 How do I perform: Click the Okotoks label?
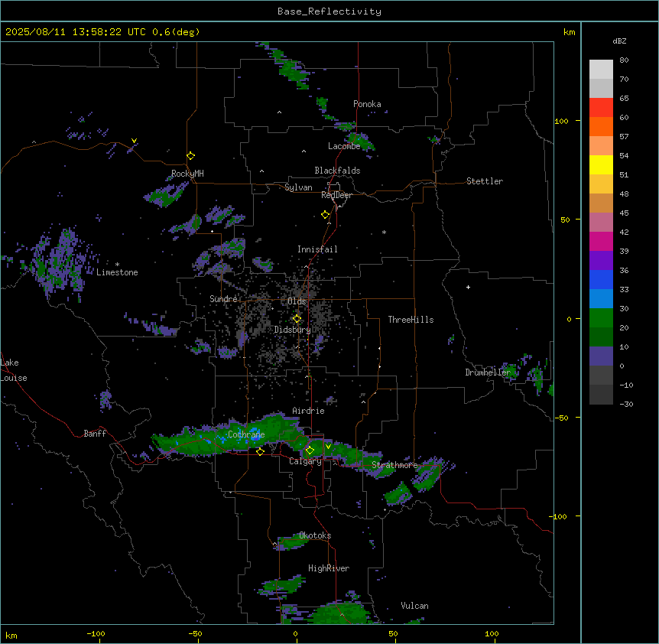click(315, 535)
